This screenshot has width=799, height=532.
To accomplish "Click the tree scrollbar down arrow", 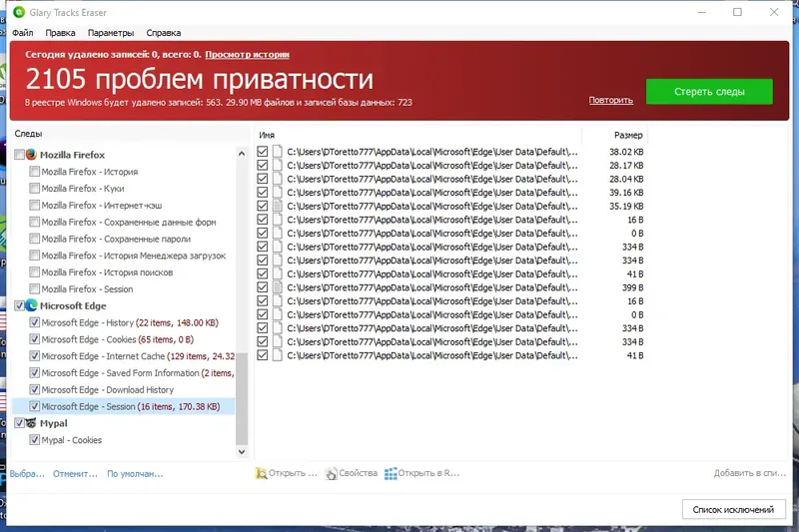I will [242, 451].
